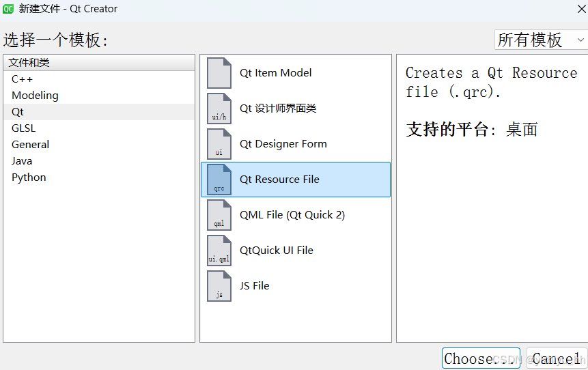The width and height of the screenshot is (588, 370).
Task: Select the Python category
Action: (99, 177)
